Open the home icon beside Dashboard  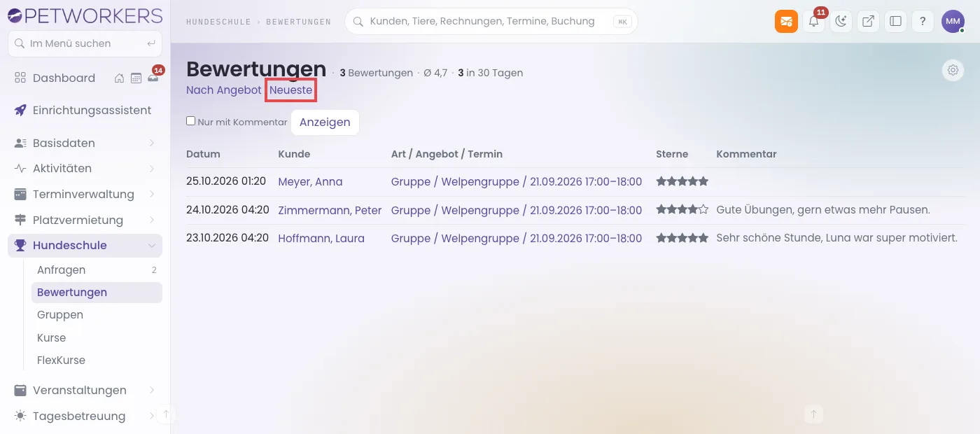tap(120, 78)
